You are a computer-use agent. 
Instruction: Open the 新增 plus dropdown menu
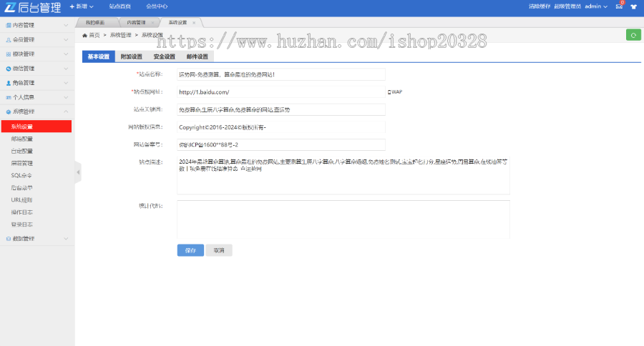click(x=82, y=6)
